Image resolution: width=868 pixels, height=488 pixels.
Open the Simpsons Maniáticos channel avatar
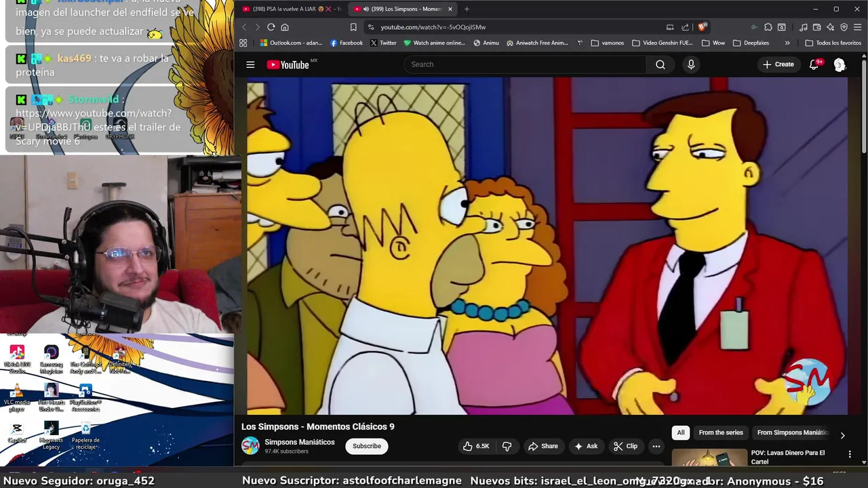click(250, 445)
